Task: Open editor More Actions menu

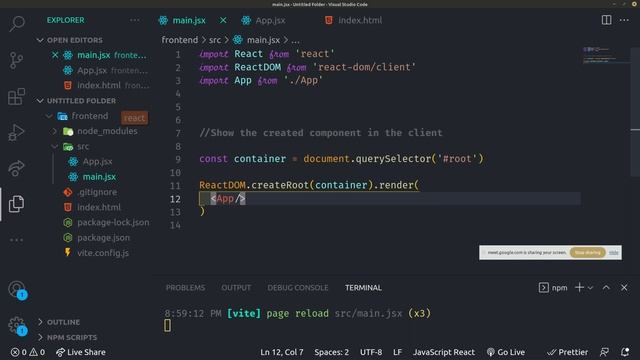Action: point(624,20)
